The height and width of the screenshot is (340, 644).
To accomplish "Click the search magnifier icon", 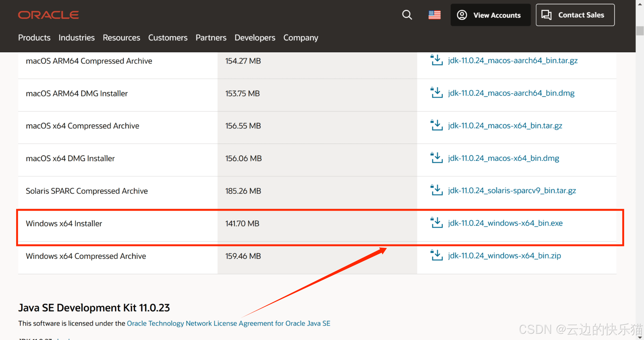I will [407, 15].
